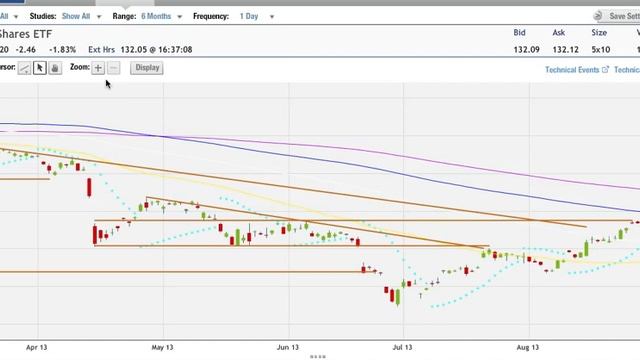Screen dimensions: 640x360
Task: Select the trendline drawing cursor tool
Action: tap(24, 68)
